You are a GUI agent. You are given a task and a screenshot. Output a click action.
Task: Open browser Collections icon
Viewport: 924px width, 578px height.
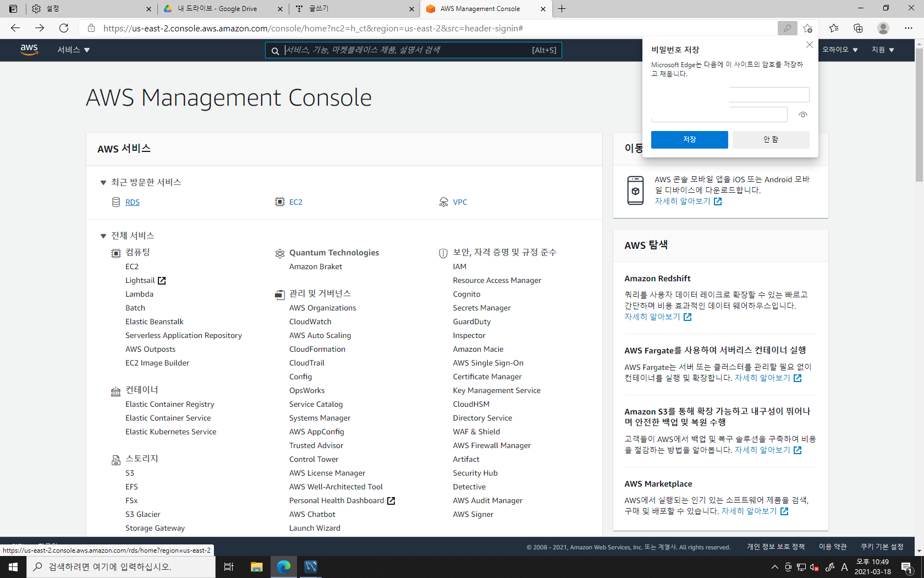coord(858,28)
